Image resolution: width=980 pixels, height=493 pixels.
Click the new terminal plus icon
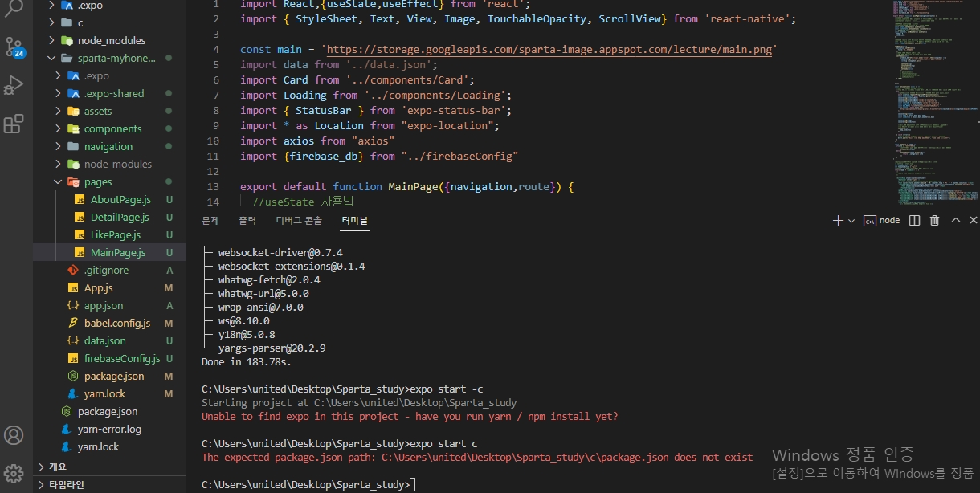tap(838, 220)
